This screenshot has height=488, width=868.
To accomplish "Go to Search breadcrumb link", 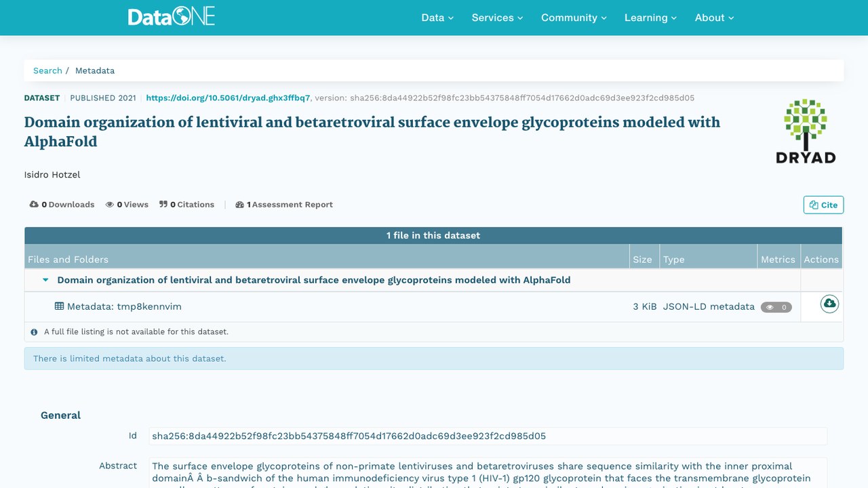I will 47,70.
